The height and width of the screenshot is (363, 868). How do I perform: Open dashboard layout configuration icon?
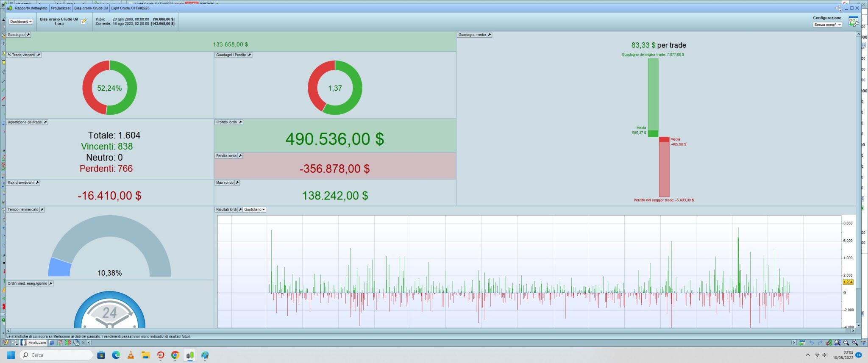click(x=853, y=22)
